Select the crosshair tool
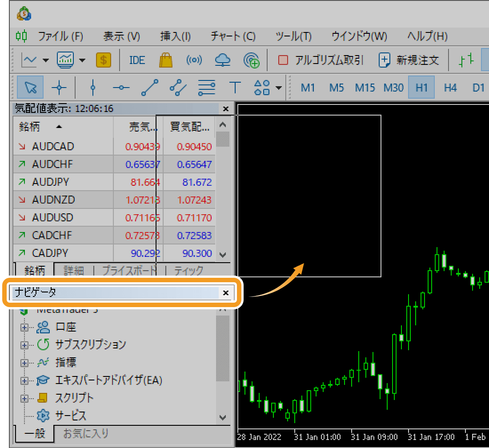The image size is (489, 448). tap(59, 88)
